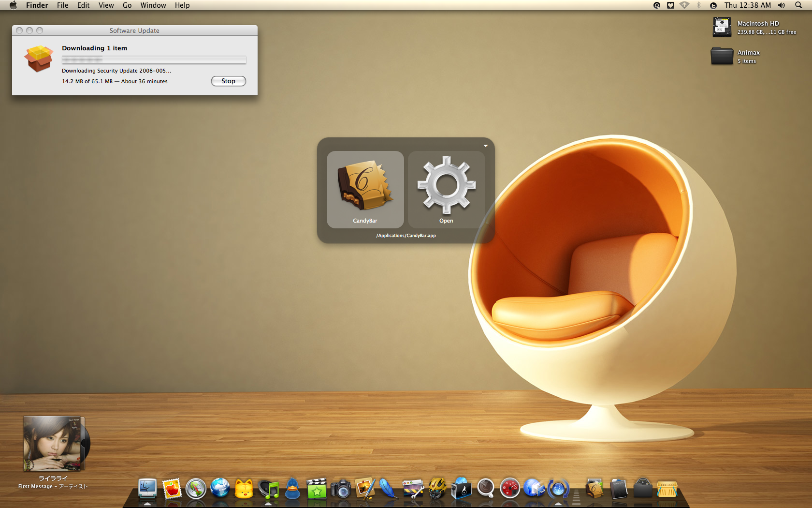812x508 pixels.
Task: Open the Trash basket in the Dock
Action: pyautogui.click(x=667, y=489)
